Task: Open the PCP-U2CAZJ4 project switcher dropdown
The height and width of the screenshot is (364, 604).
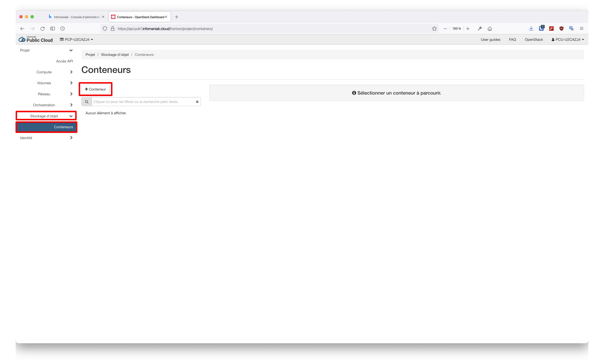Action: point(76,39)
